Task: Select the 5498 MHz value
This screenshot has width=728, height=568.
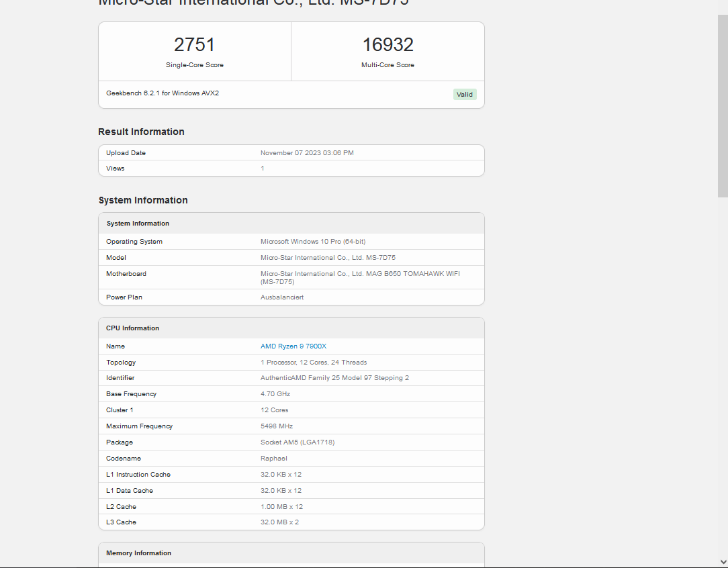Action: coord(277,426)
